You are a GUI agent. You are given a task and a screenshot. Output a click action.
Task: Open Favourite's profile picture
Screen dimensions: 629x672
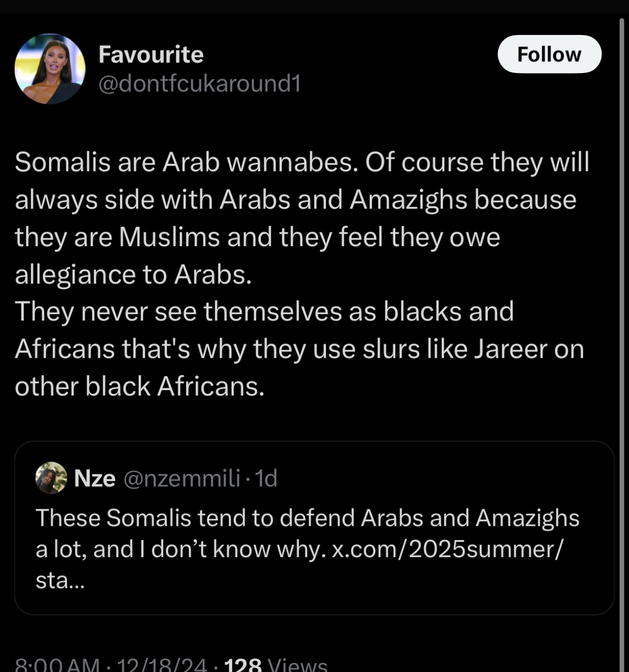tap(50, 69)
